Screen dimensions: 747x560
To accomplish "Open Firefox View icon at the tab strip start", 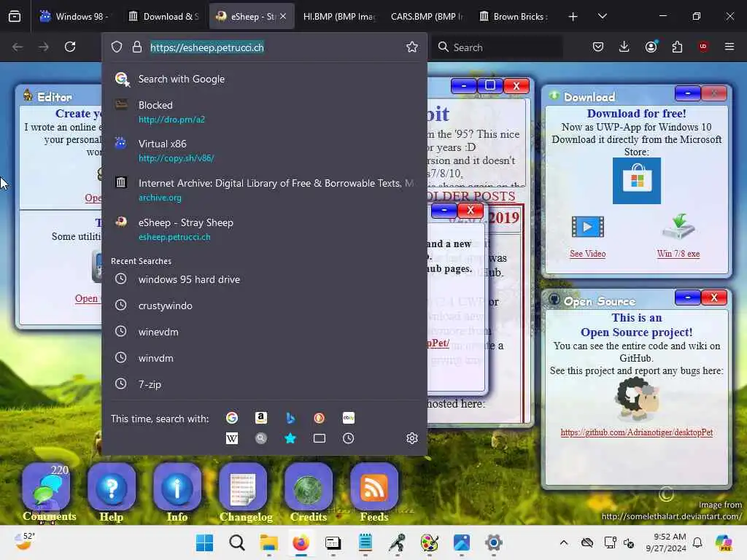I will [x=15, y=16].
